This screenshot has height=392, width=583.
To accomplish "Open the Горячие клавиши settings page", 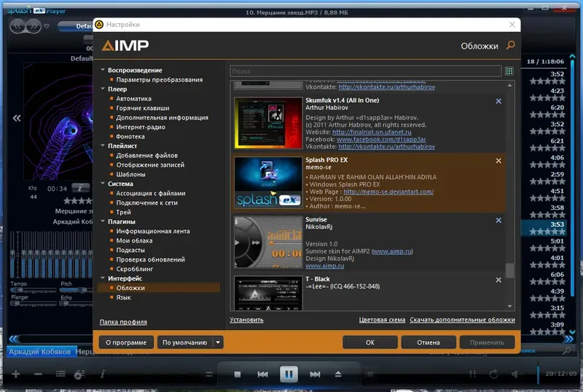I will 142,108.
